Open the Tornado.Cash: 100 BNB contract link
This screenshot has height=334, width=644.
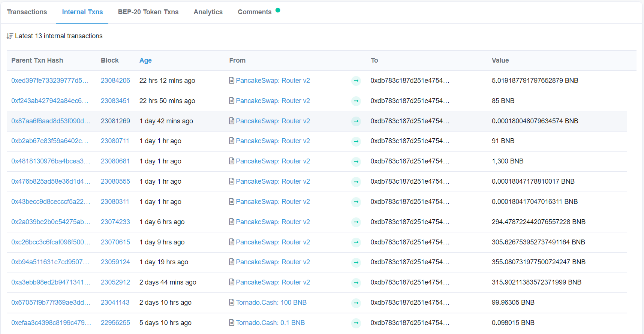coord(271,303)
